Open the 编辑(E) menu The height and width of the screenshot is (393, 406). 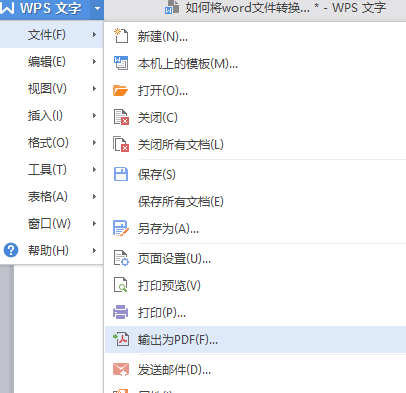(51, 61)
